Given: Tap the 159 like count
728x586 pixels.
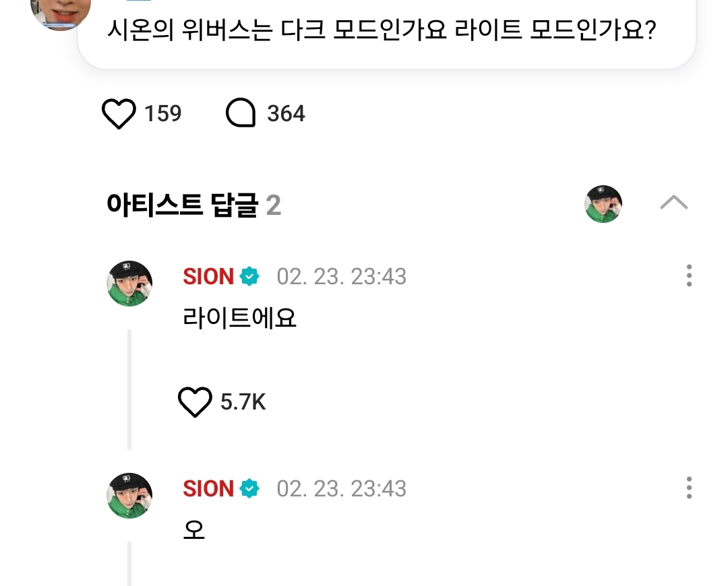Looking at the screenshot, I should pos(162,114).
